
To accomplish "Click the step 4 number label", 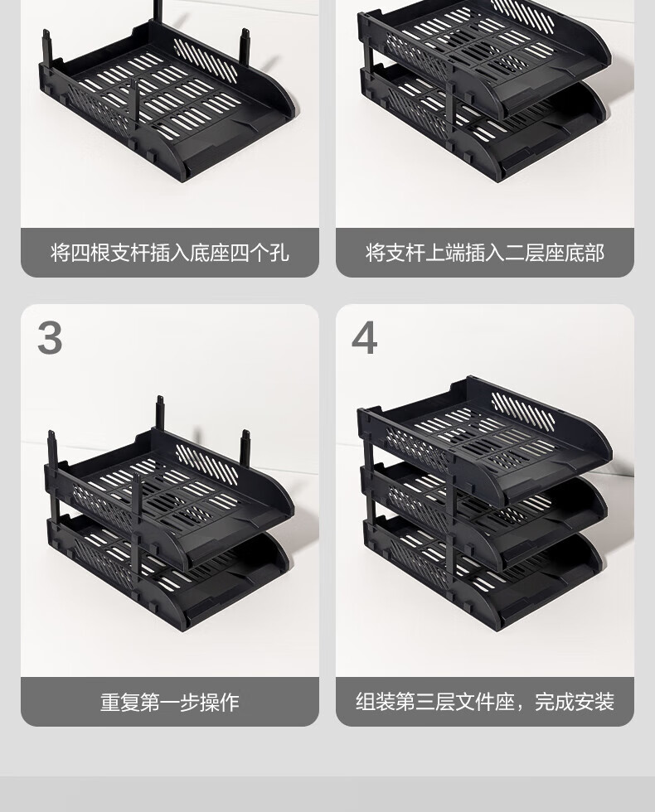I will point(364,338).
